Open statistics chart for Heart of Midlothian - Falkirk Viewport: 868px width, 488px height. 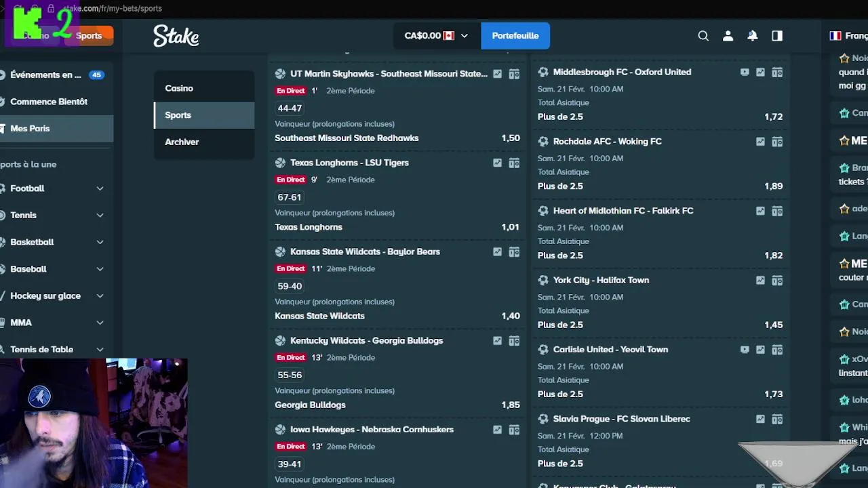point(760,211)
